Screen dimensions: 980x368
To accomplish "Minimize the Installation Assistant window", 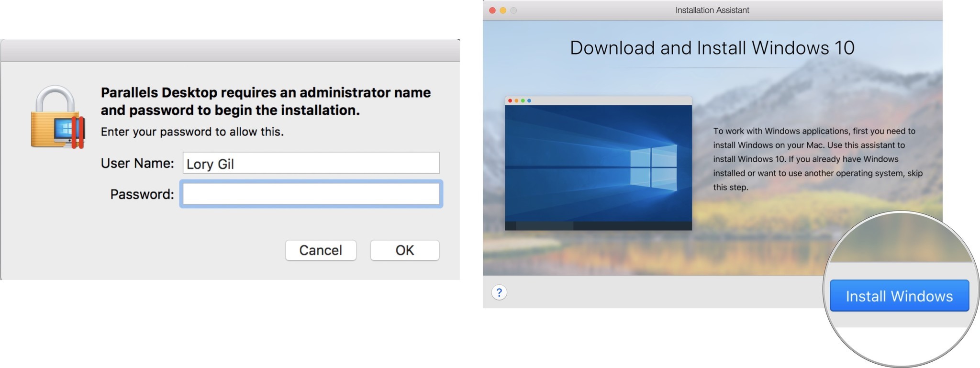I will [503, 10].
